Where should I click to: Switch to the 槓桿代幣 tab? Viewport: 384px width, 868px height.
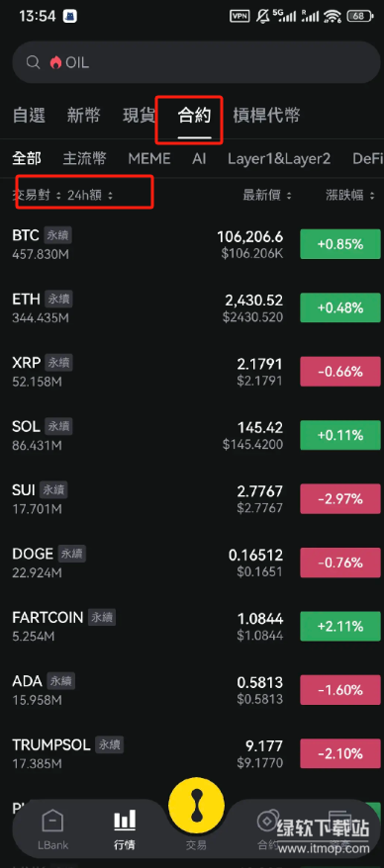pyautogui.click(x=266, y=116)
